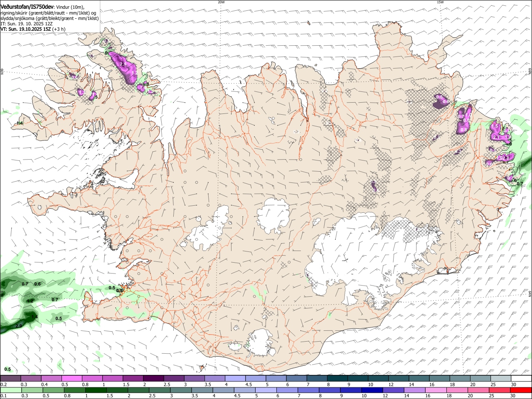The height and width of the screenshot is (399, 532).
Task: Pick darkest purple swatch between 2 and 2.5, snow scale
Action: click(153, 379)
